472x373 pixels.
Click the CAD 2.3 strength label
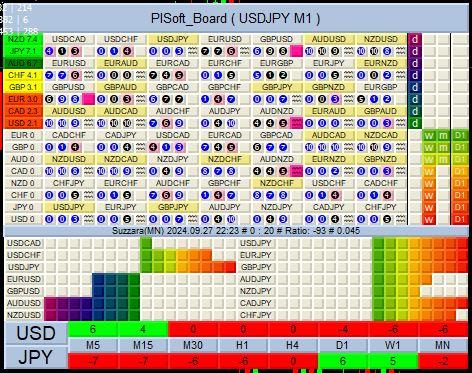click(x=23, y=111)
